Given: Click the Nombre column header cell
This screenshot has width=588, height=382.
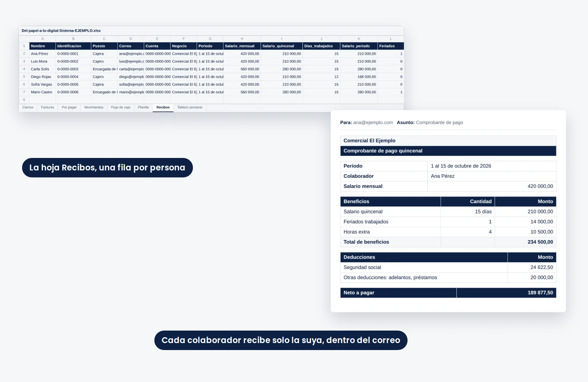Looking at the screenshot, I should click(42, 46).
